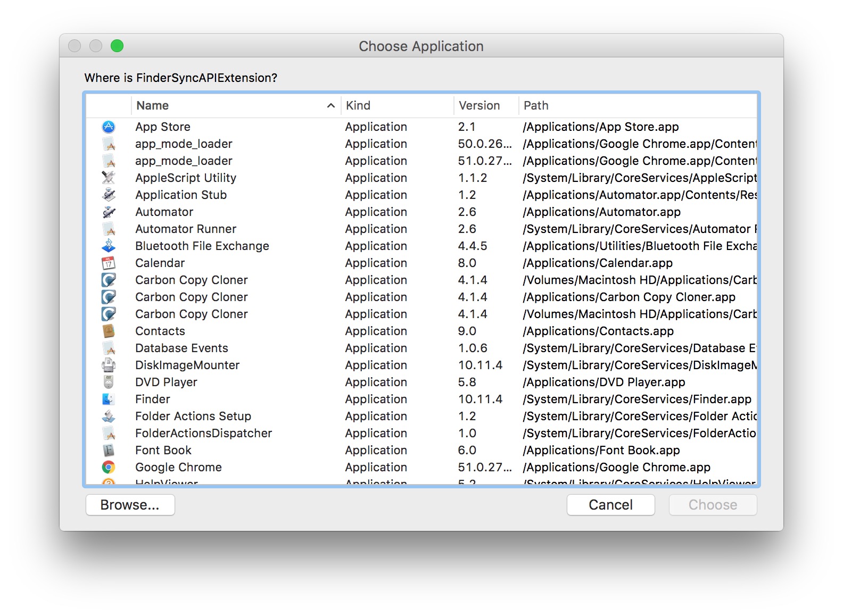Click the Automator Runner icon

coord(109,229)
